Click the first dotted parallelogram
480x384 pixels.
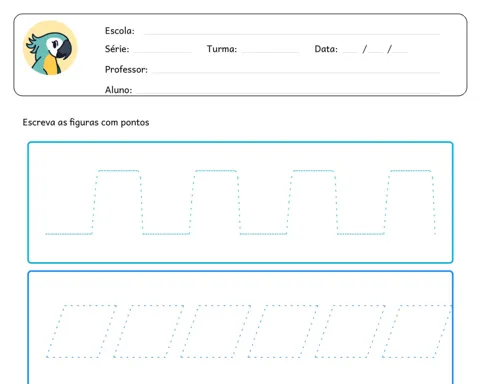[x=81, y=331]
